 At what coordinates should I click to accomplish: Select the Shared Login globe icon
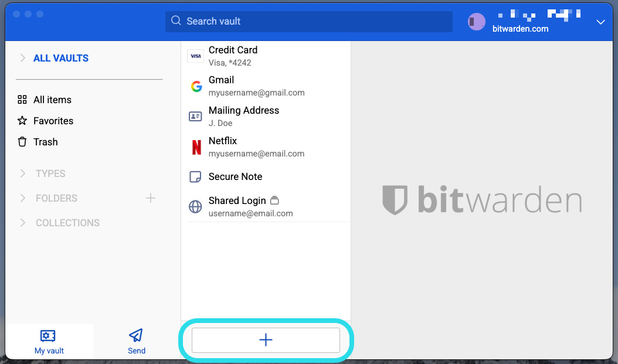point(195,206)
